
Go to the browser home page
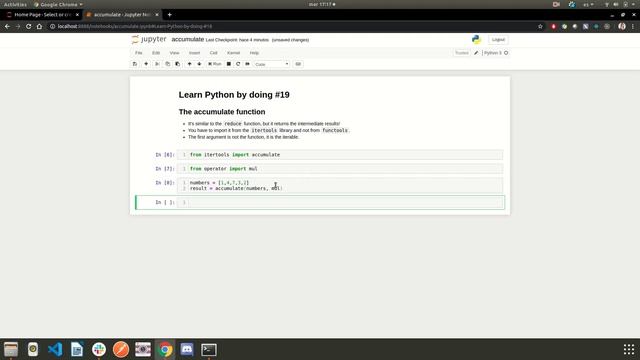(39, 27)
